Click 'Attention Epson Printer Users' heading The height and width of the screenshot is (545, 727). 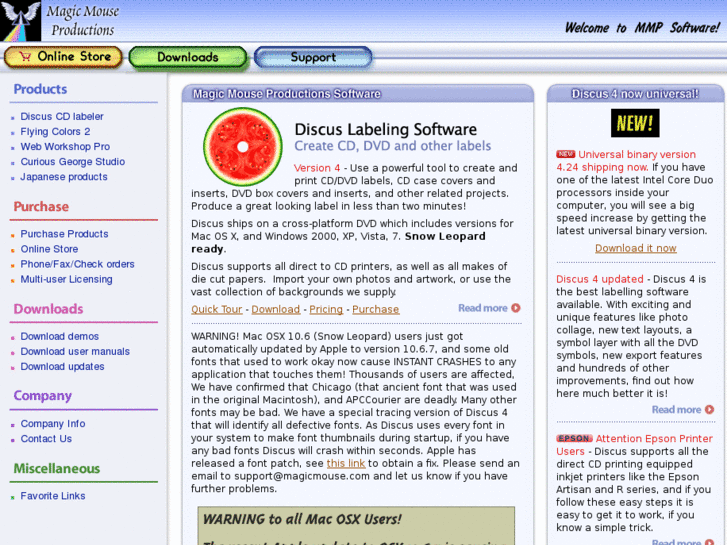coord(635,445)
